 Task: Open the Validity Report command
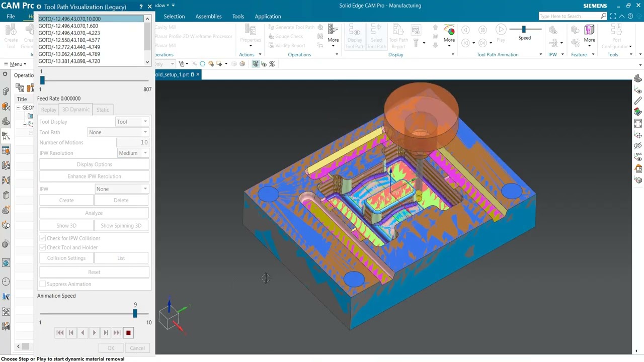(286, 45)
